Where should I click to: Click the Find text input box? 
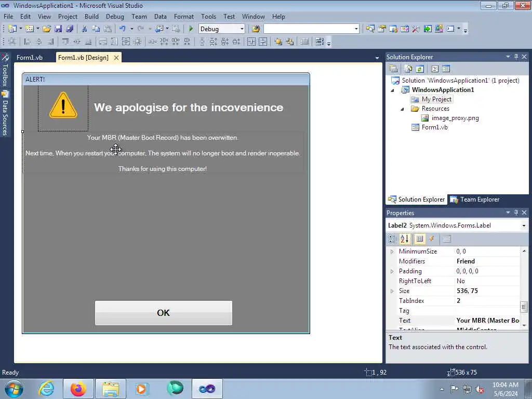(308, 29)
